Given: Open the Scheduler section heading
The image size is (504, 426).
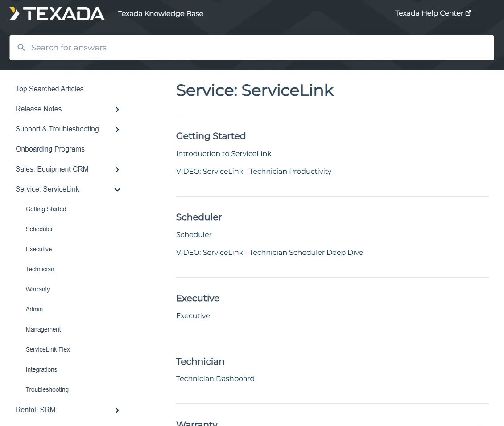Looking at the screenshot, I should pos(199,217).
